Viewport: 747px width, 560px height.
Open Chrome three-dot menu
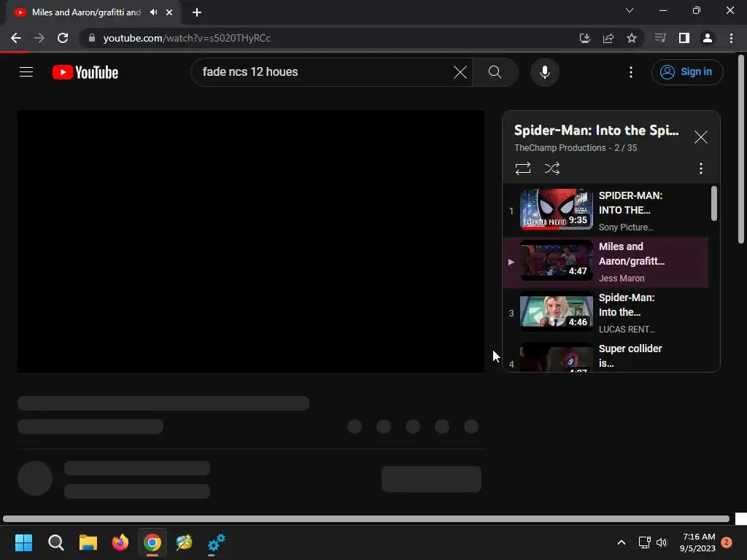click(x=731, y=38)
